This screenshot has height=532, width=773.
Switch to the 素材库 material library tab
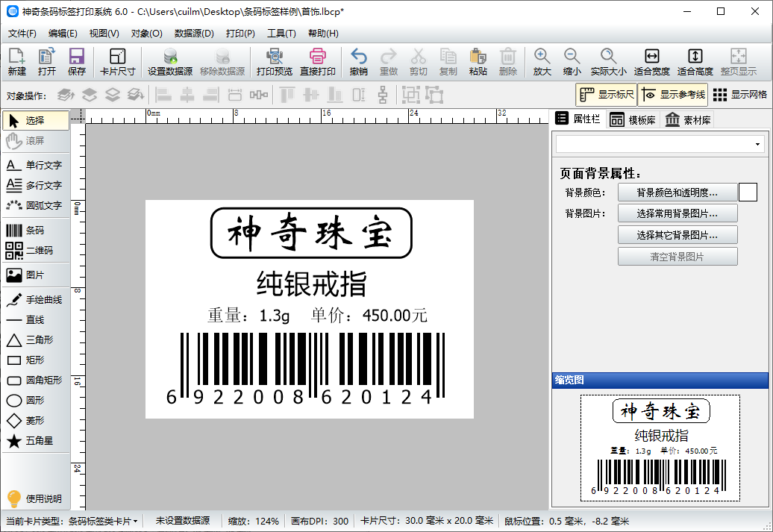tap(688, 120)
